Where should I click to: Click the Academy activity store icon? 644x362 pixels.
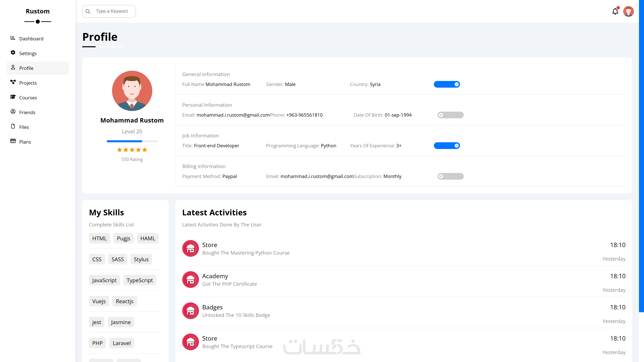point(190,280)
